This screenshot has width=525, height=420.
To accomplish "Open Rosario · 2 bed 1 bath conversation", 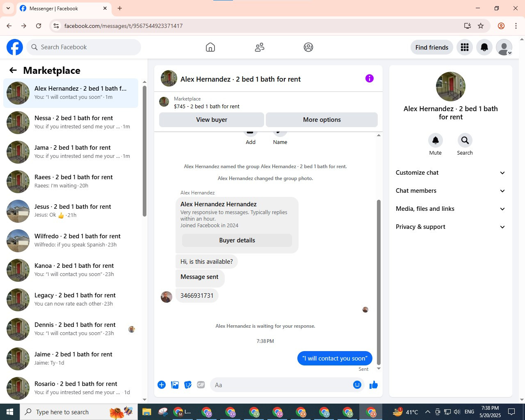I will pos(71,388).
